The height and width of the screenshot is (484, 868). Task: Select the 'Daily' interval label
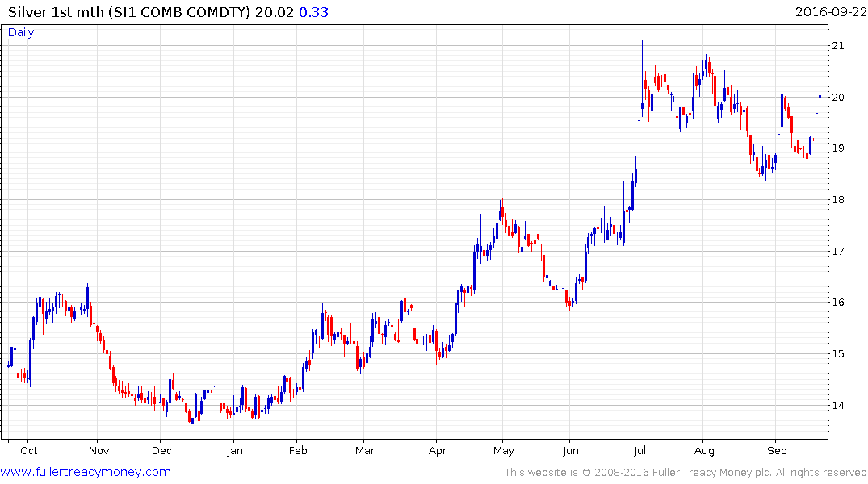pos(21,32)
